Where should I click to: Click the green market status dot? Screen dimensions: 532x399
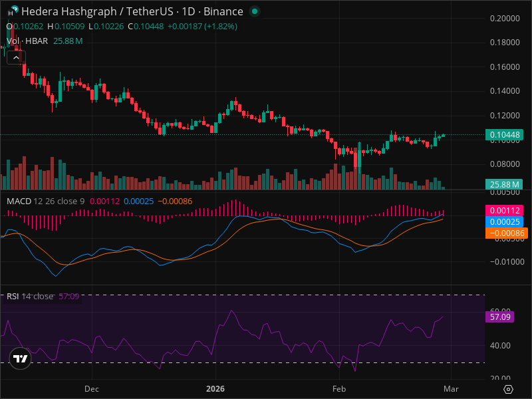[x=255, y=11]
